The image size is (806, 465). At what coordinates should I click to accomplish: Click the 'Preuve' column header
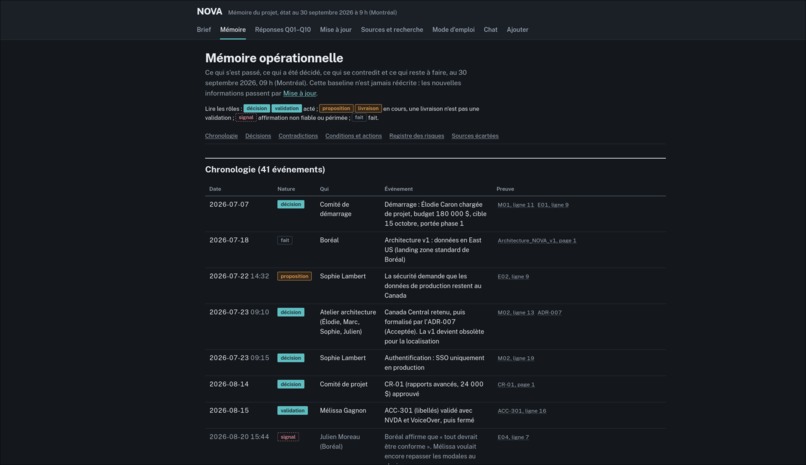tap(505, 189)
